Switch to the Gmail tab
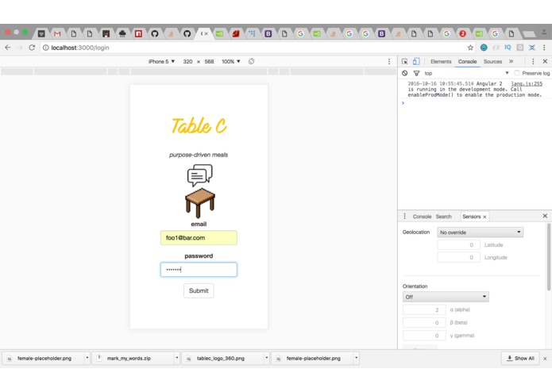This screenshot has width=552, height=392. [57, 34]
